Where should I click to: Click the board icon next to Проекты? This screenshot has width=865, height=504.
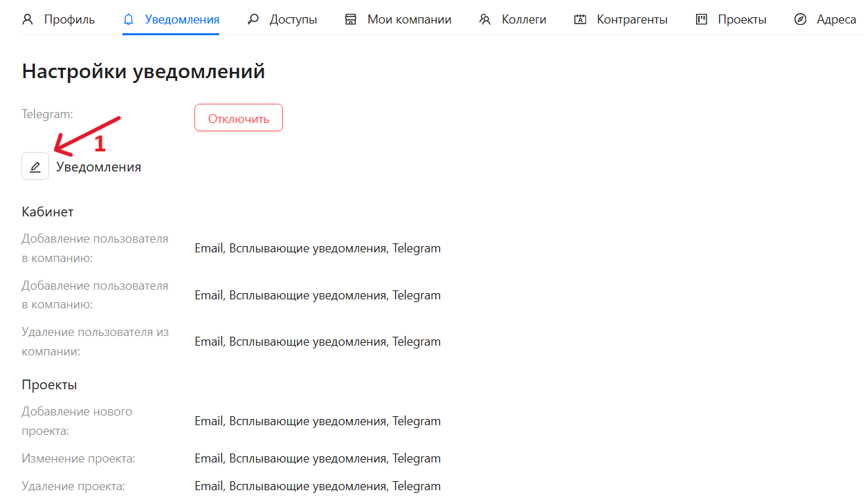point(701,19)
